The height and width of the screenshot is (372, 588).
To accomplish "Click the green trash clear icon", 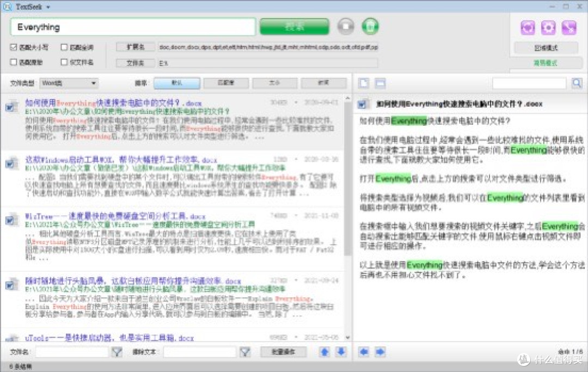I will click(370, 27).
